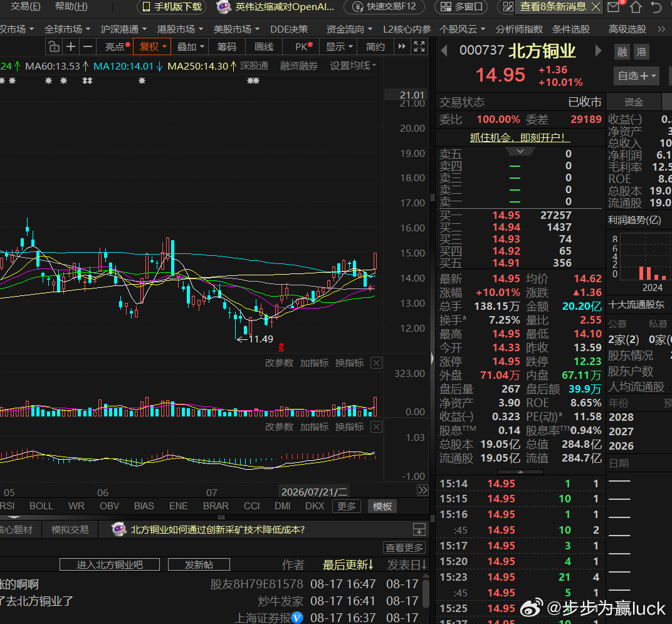The height and width of the screenshot is (624, 672).
Task: Click the back arrow icon
Action: point(656,6)
